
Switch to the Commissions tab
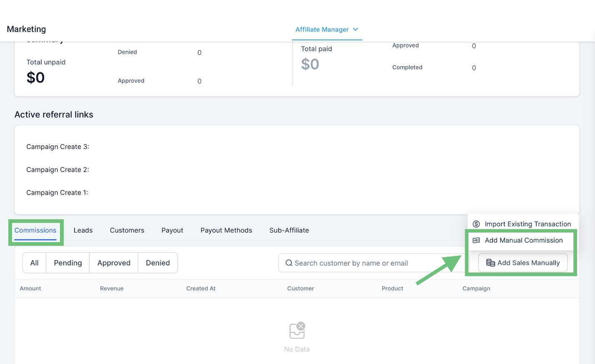pos(35,230)
